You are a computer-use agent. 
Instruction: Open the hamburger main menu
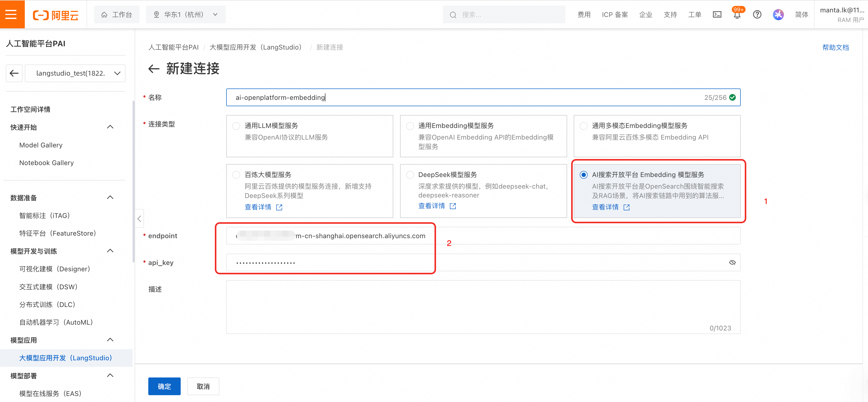click(x=11, y=14)
